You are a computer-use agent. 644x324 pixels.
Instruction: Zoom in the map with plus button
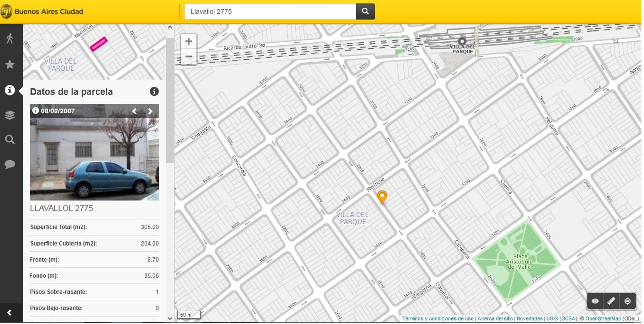(189, 41)
